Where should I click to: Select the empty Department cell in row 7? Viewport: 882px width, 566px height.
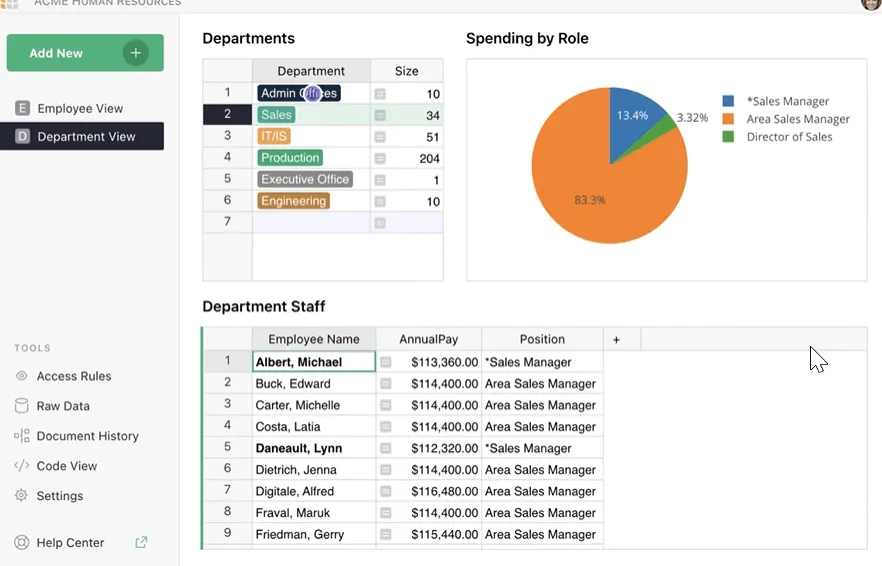coord(311,222)
